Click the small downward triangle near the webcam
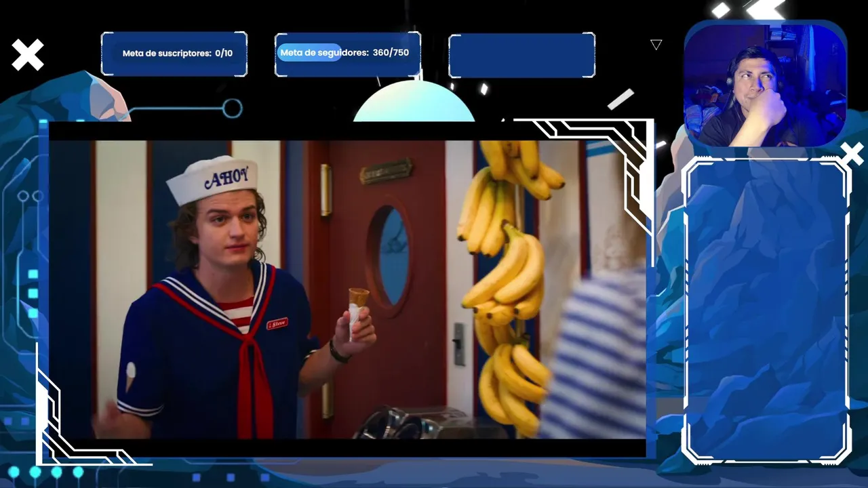868x488 pixels. pyautogui.click(x=656, y=45)
